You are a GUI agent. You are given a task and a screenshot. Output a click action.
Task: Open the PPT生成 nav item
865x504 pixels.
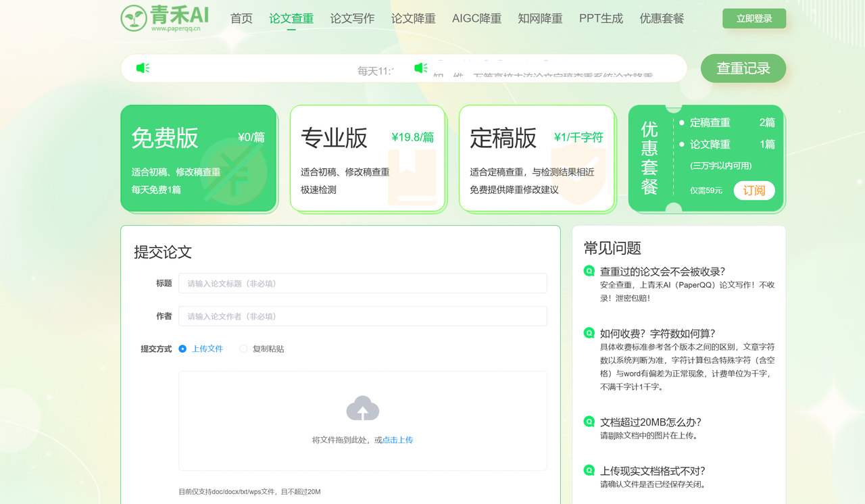tap(601, 18)
